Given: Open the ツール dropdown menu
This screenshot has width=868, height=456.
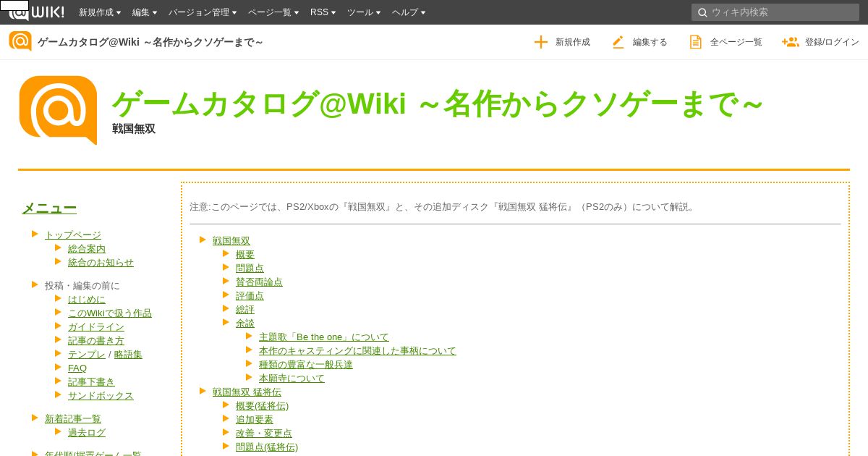Looking at the screenshot, I should pos(364,12).
